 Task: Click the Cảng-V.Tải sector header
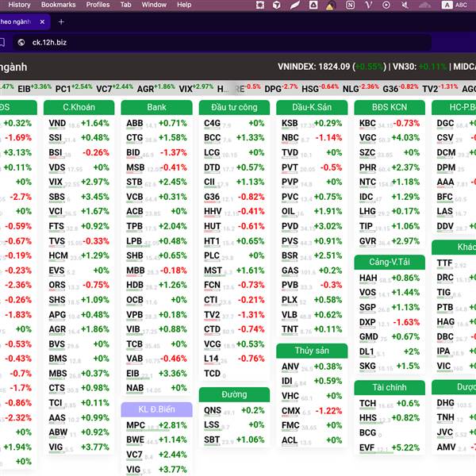point(390,262)
